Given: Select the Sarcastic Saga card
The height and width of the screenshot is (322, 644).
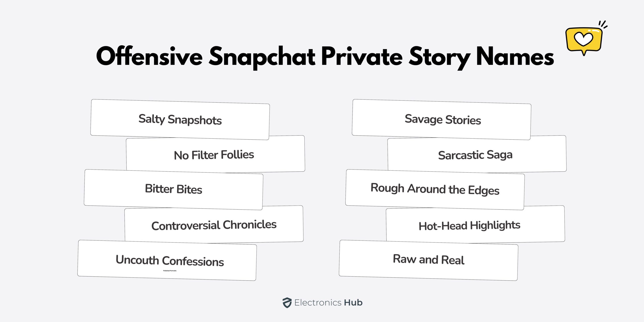Looking at the screenshot, I should click(475, 155).
